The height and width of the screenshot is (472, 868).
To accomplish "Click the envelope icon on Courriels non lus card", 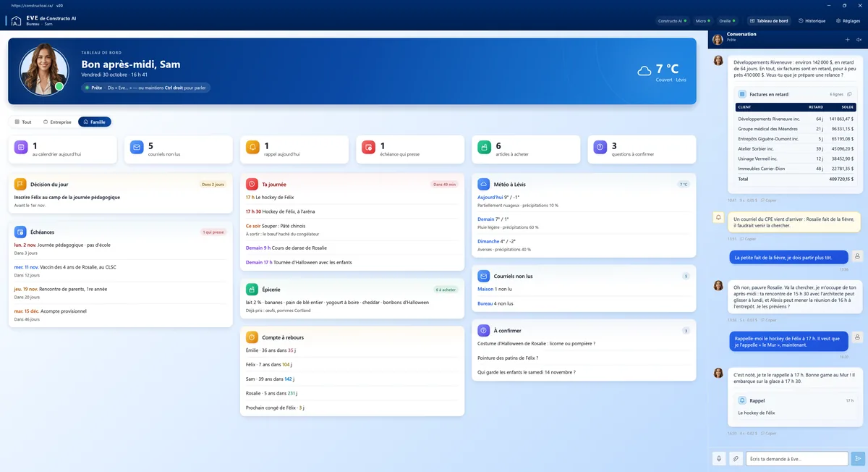I will (483, 276).
